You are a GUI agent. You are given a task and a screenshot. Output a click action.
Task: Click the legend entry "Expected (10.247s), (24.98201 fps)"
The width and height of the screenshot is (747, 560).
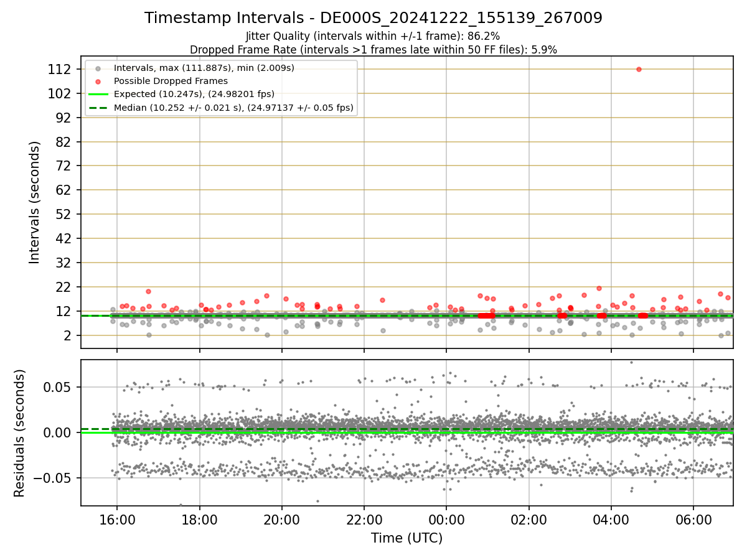(x=194, y=94)
